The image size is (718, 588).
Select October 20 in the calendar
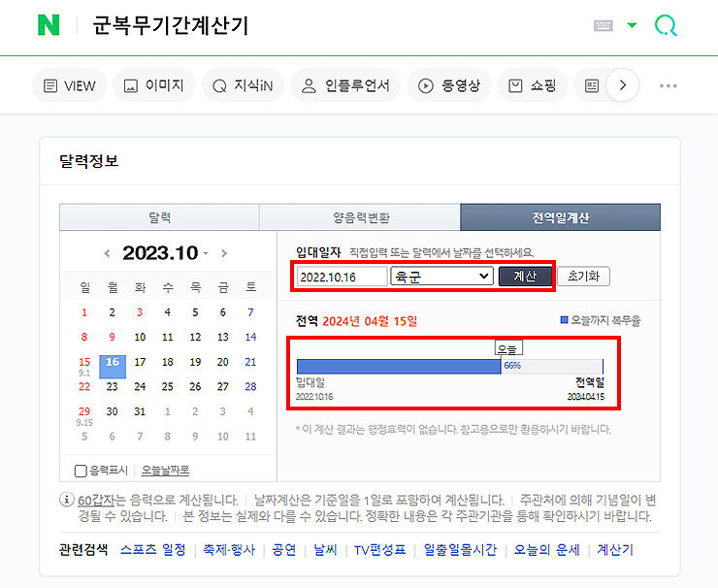[222, 362]
